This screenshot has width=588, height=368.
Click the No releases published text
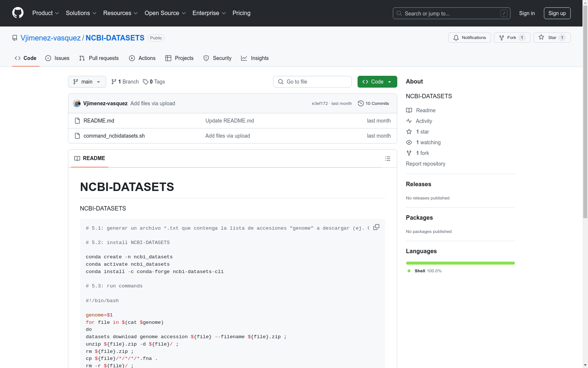[x=428, y=198]
